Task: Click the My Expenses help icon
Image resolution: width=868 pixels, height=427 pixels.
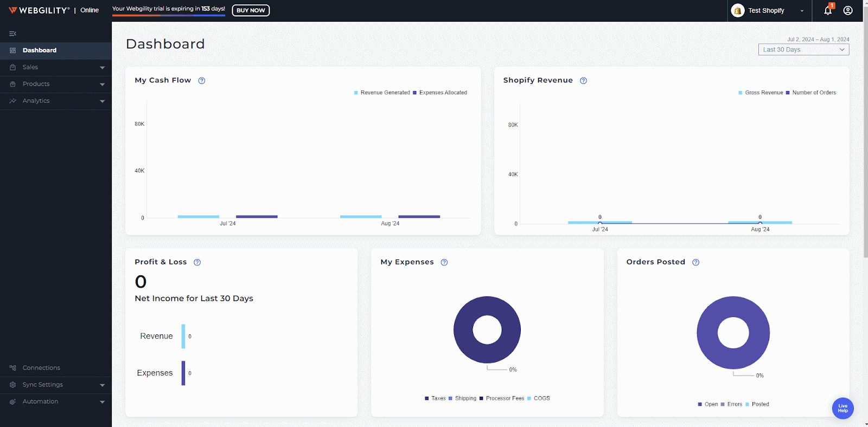Action: (x=444, y=262)
